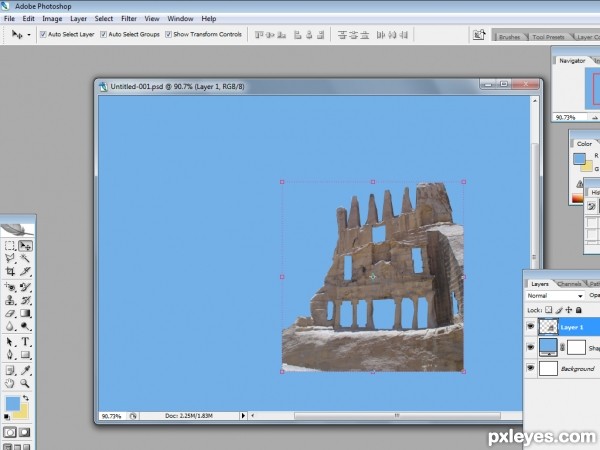The height and width of the screenshot is (450, 600).
Task: Open the Move tool preset picker arrow
Action: pyautogui.click(x=29, y=35)
